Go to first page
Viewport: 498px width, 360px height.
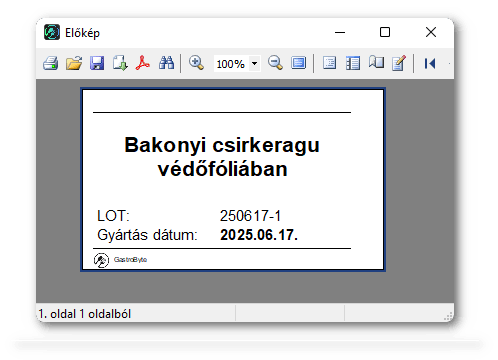[x=430, y=63]
